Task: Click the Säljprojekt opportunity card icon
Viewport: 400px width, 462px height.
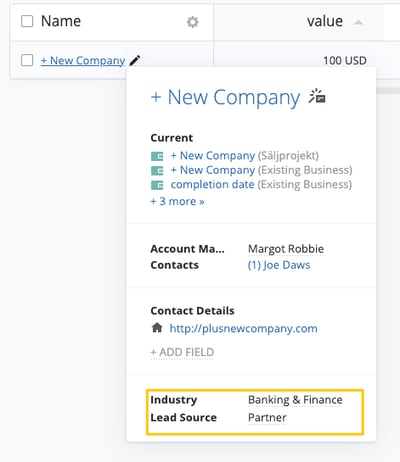Action: pos(157,156)
